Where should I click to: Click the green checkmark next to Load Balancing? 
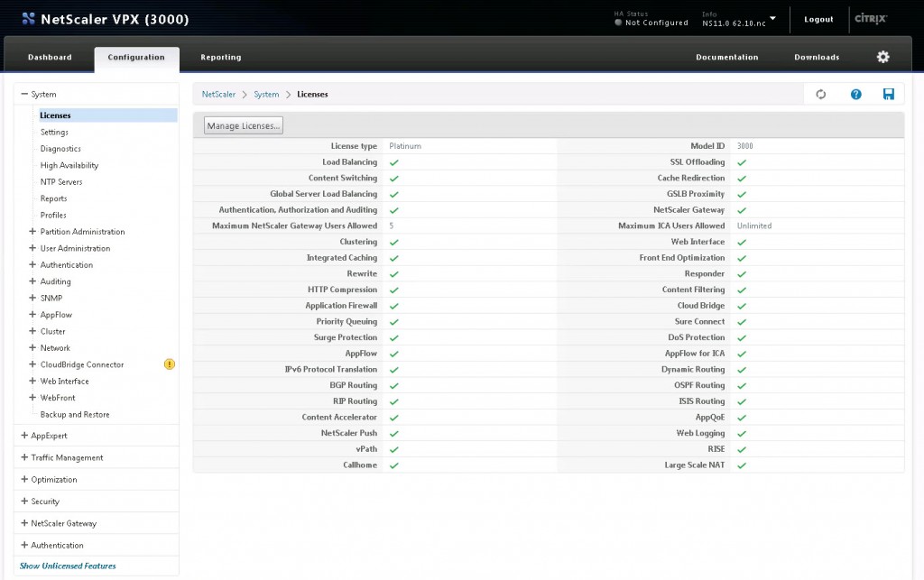pyautogui.click(x=393, y=162)
